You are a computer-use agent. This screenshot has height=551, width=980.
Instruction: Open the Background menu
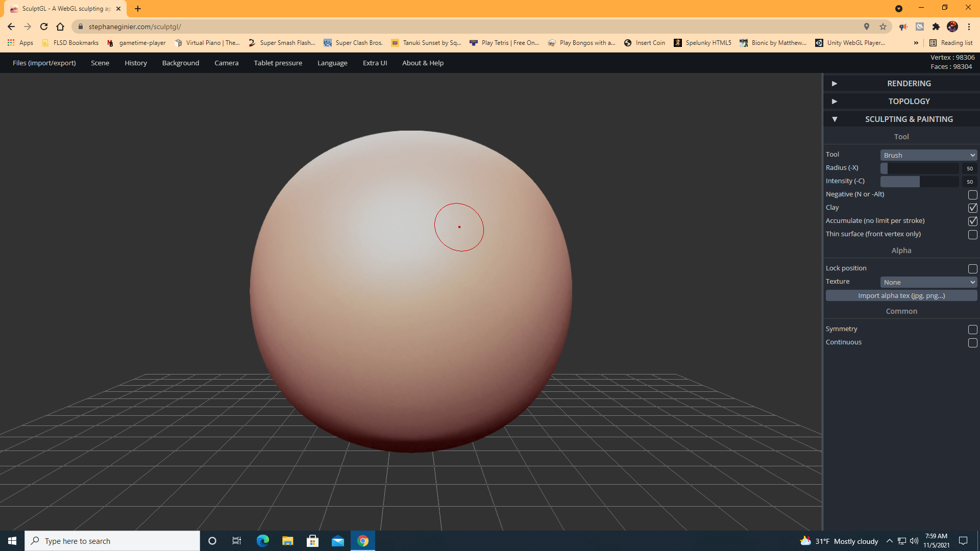point(181,63)
